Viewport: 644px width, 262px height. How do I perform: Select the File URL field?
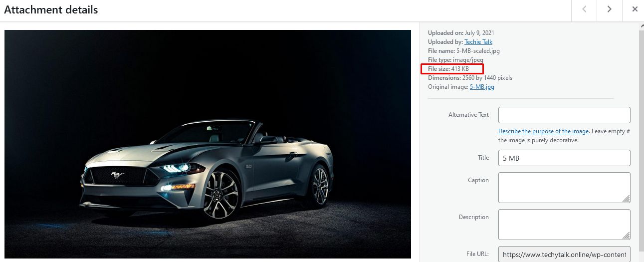(564, 254)
